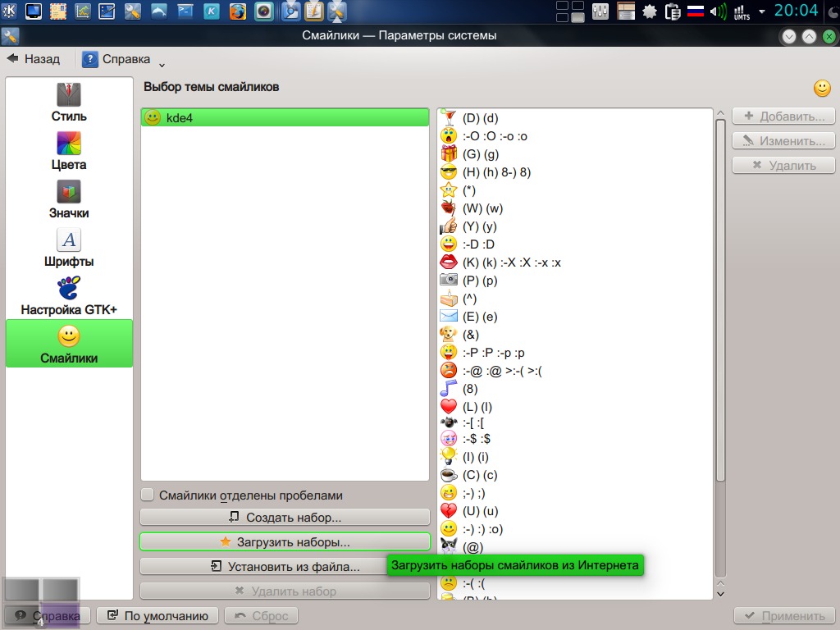Select the kde4 emoticon theme

tap(285, 118)
